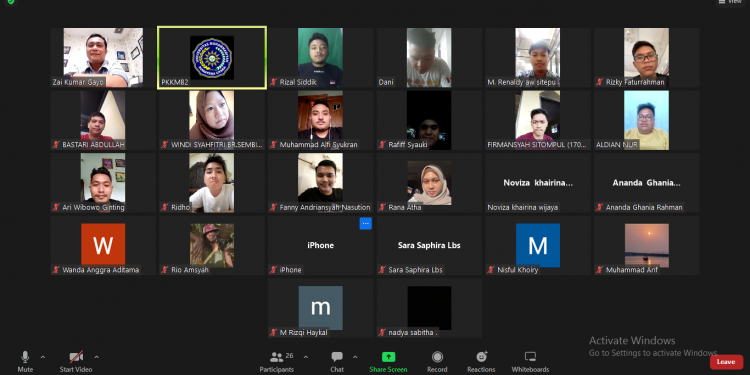Click the blue more-options button on iPhone tile

[365, 223]
